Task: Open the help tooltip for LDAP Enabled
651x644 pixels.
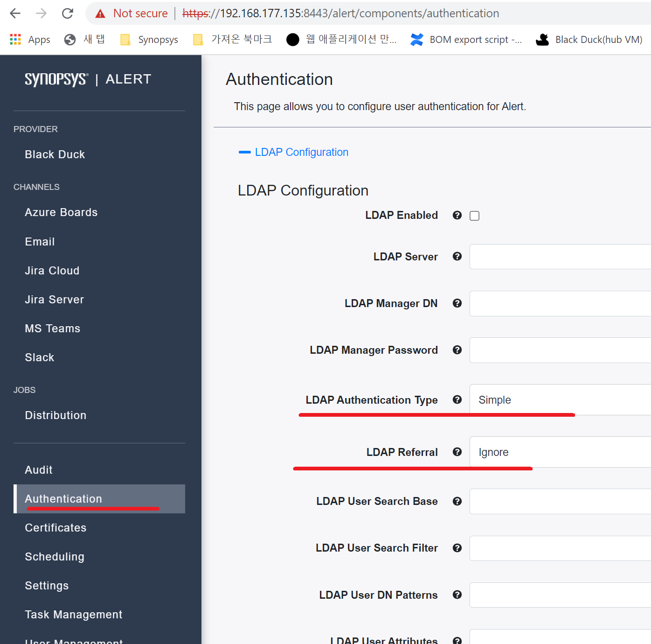Action: click(457, 215)
